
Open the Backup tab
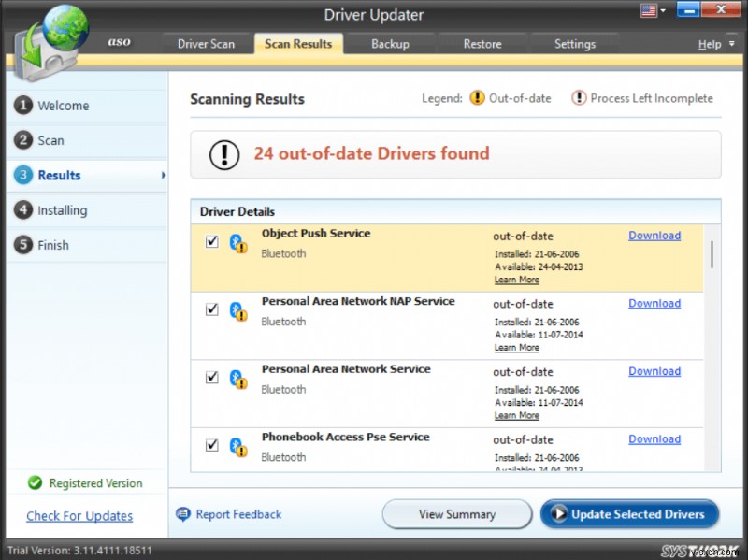pyautogui.click(x=390, y=44)
